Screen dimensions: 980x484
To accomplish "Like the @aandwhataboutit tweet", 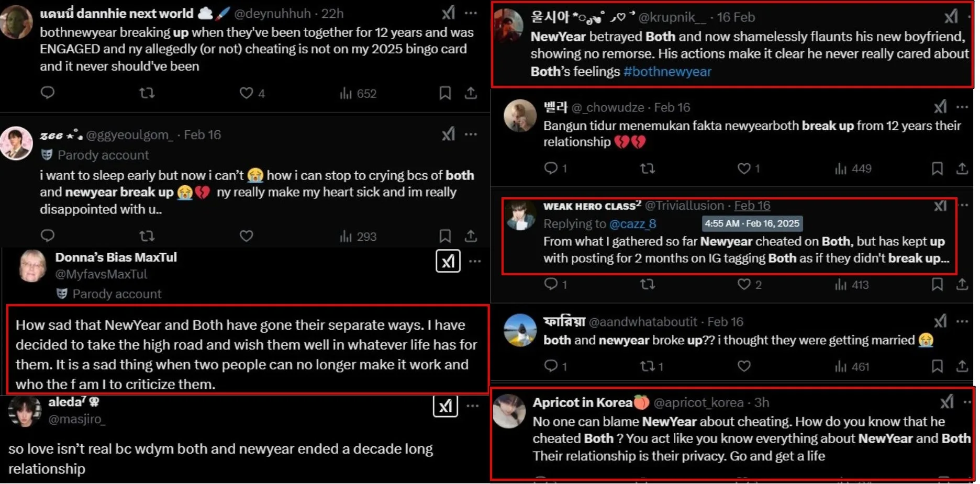I will point(744,366).
